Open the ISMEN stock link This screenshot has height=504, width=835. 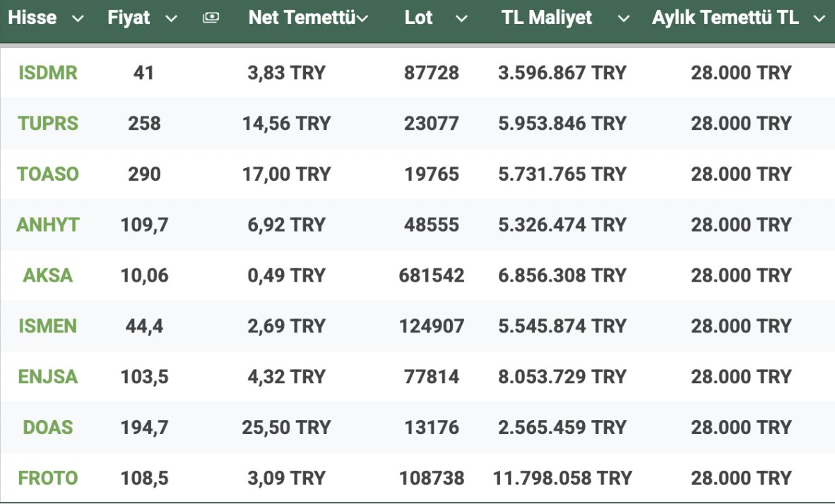[x=48, y=325]
